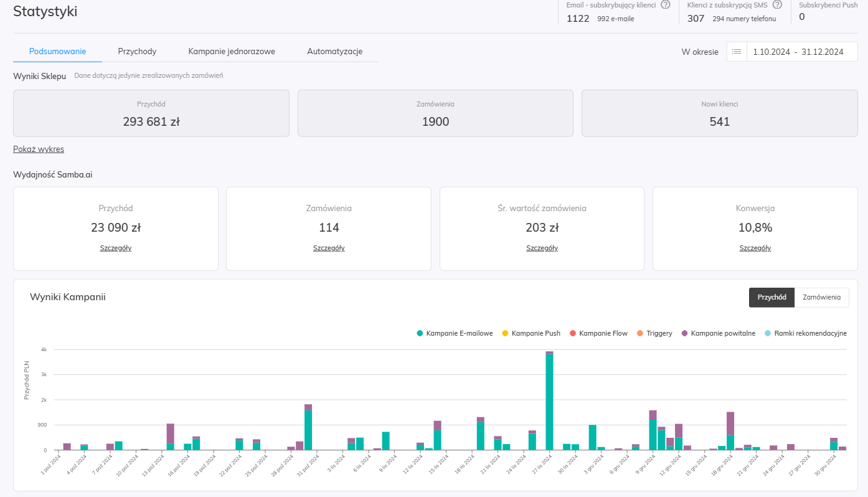Image resolution: width=868 pixels, height=497 pixels.
Task: Select the Przychód chart toggle button
Action: click(772, 298)
